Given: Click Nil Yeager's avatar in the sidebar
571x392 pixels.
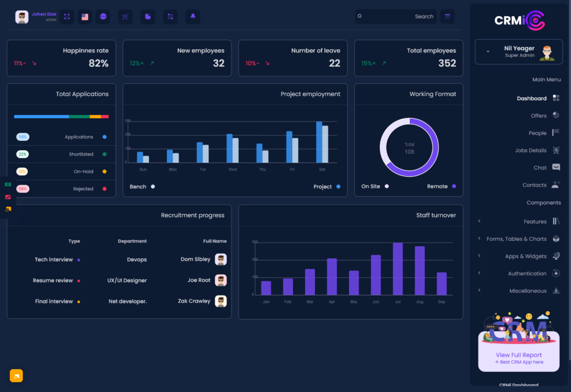Looking at the screenshot, I should point(547,53).
